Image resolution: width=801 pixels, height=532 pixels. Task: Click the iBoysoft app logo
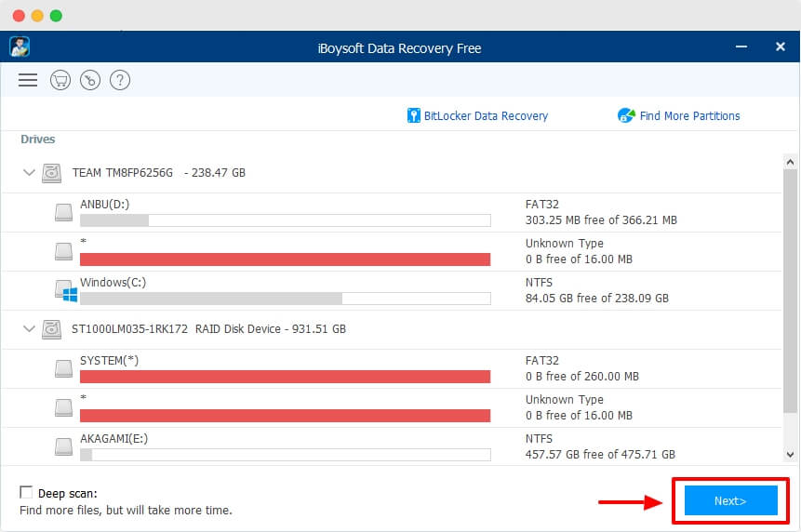point(20,47)
